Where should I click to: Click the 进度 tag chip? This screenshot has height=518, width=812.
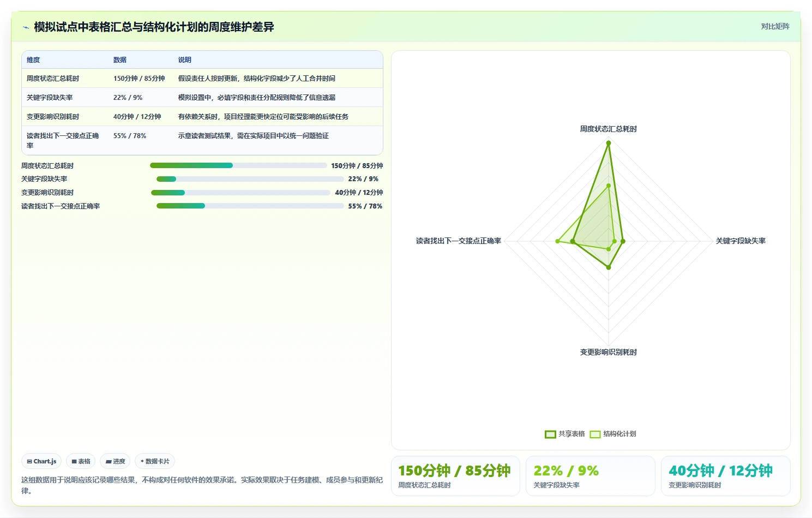coord(115,461)
